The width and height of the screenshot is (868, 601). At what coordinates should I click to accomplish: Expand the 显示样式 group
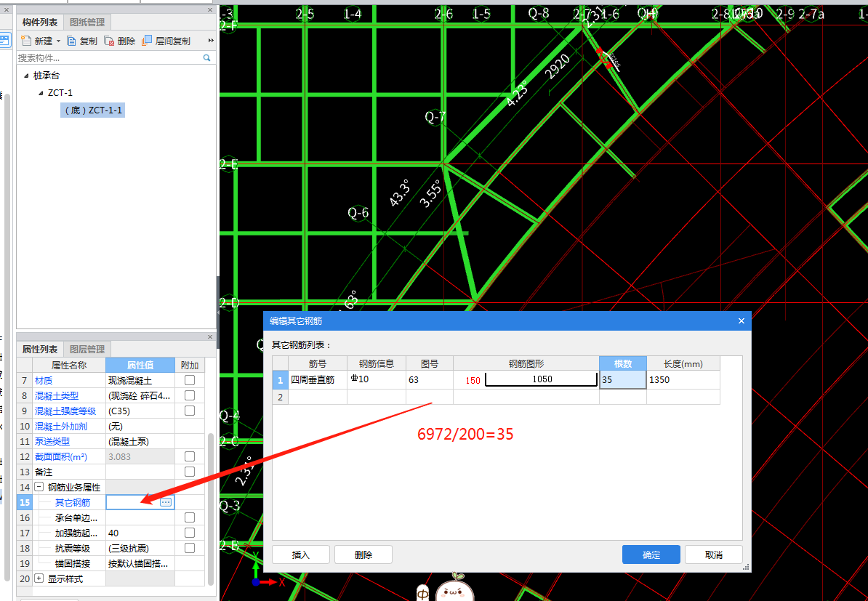[x=39, y=578]
